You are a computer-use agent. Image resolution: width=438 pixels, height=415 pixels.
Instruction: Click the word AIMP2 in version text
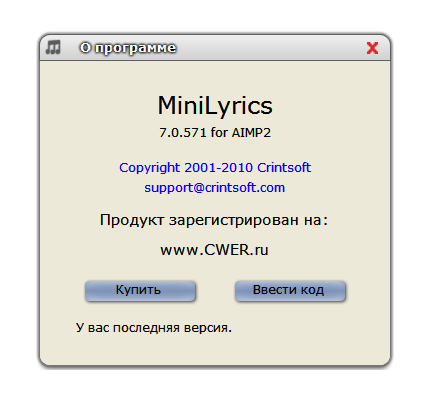click(x=251, y=133)
